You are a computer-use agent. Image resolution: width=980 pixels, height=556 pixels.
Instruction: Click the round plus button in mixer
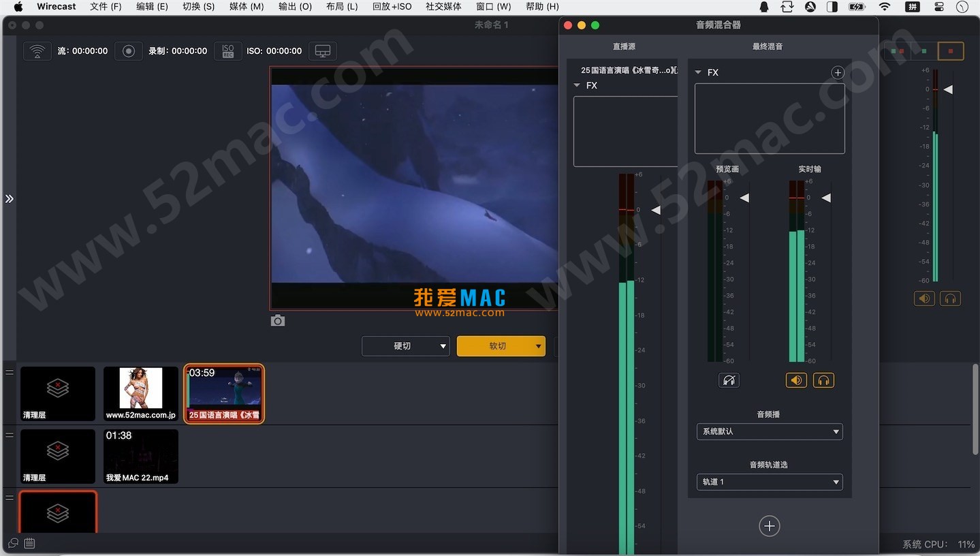coord(769,526)
